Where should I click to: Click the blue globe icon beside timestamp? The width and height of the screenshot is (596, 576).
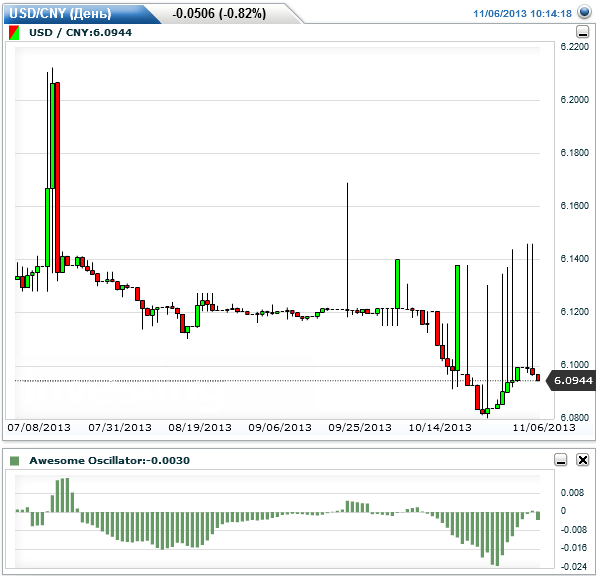click(x=584, y=12)
